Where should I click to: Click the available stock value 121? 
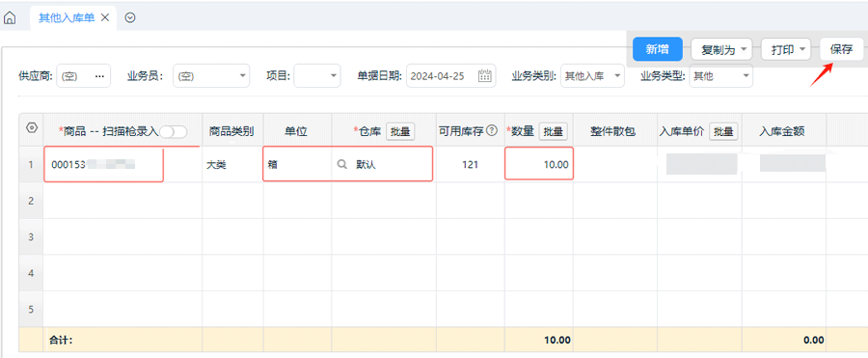pyautogui.click(x=471, y=165)
